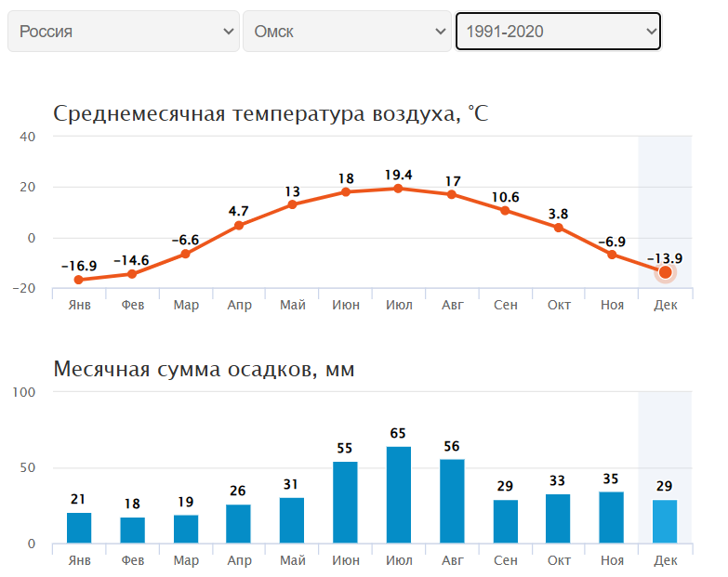Viewport: 728px width, 577px height.
Task: Click the December precipitation bar 29
Action: [x=665, y=521]
